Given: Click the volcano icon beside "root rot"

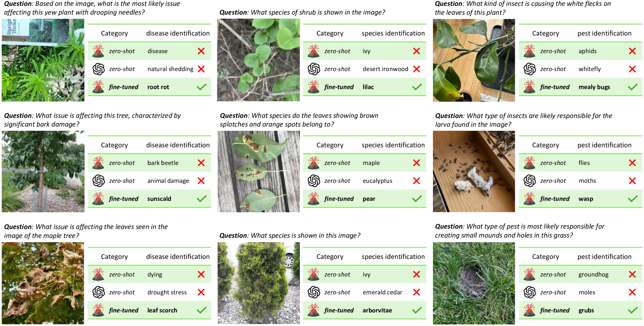Looking at the screenshot, I should click(x=99, y=87).
